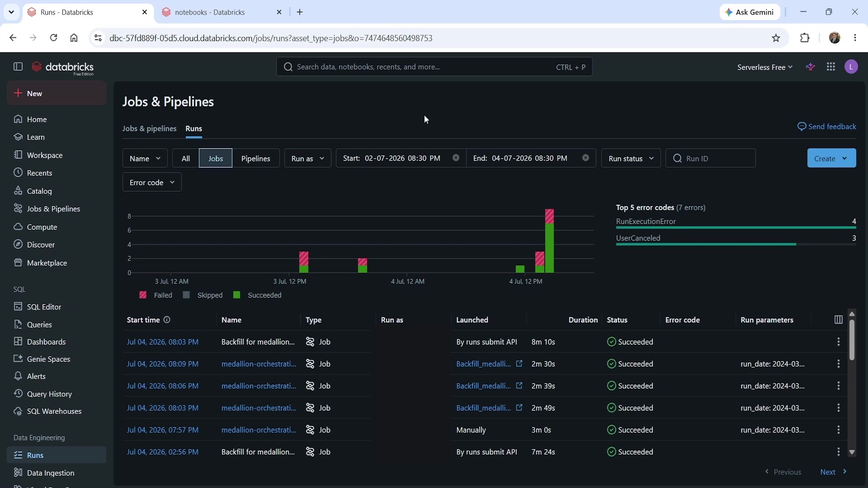Reload the browser page
The height and width of the screenshot is (488, 868).
(x=53, y=38)
